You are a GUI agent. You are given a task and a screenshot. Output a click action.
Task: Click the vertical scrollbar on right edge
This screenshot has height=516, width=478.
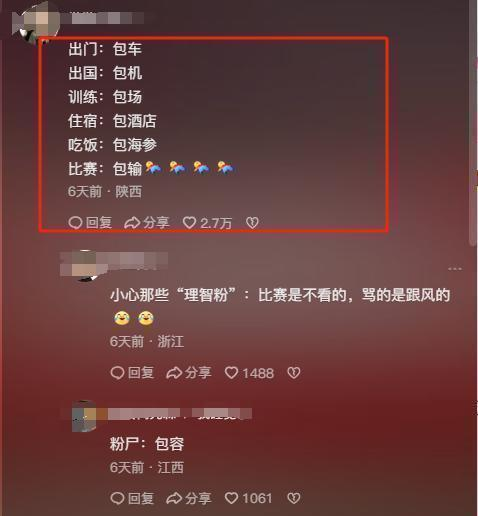coord(473,123)
